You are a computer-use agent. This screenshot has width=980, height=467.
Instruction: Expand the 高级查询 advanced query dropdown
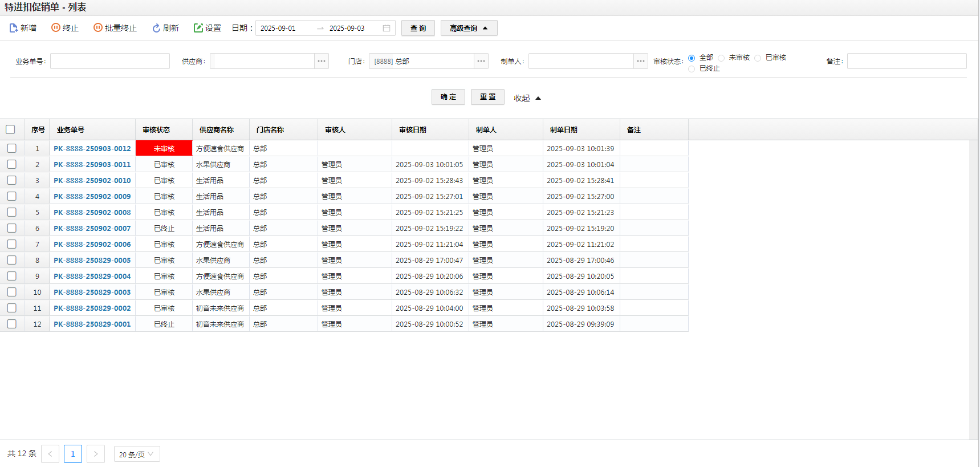click(x=469, y=28)
